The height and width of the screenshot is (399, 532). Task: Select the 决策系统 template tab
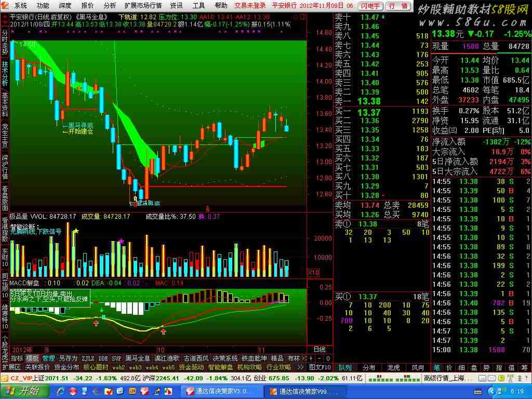225,358
